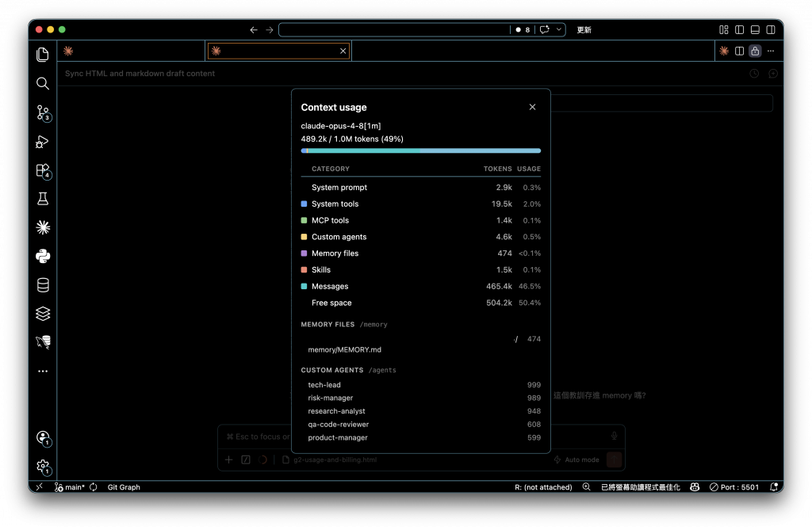Open the Source Control view

click(x=43, y=112)
